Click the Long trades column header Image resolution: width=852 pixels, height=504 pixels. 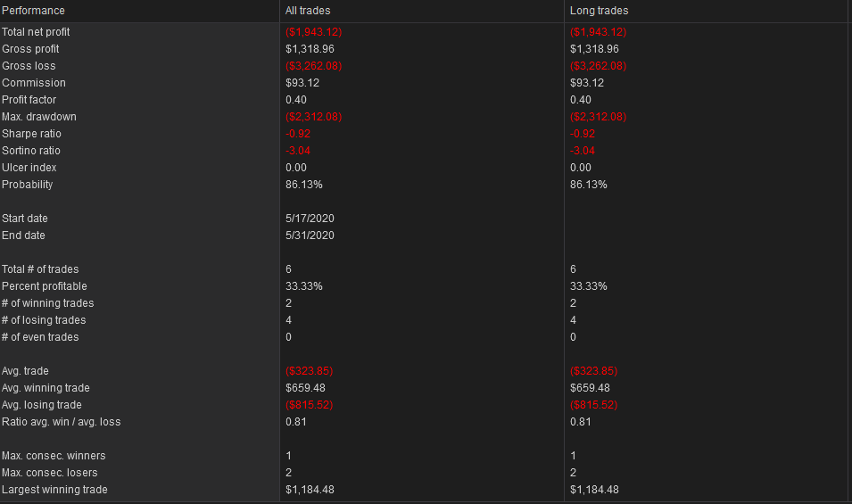(599, 11)
